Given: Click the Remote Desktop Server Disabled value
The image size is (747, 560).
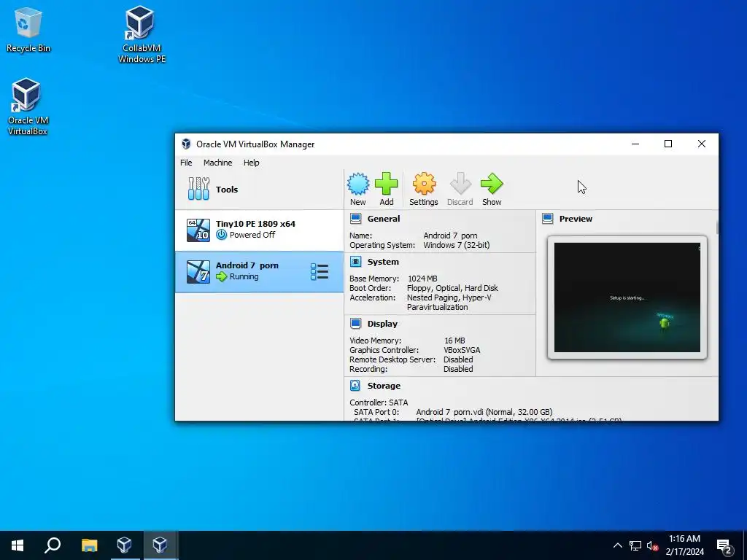Looking at the screenshot, I should 458,359.
